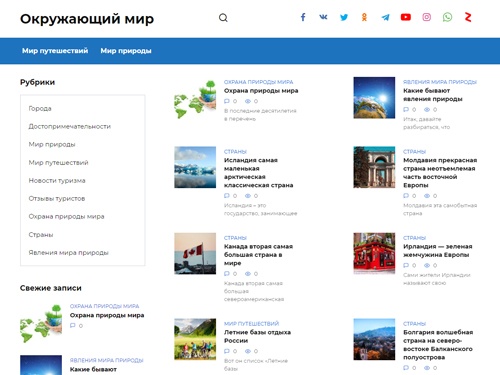Open the Страны category in Рубрики
Viewport: 500px width, 375px height.
[41, 235]
